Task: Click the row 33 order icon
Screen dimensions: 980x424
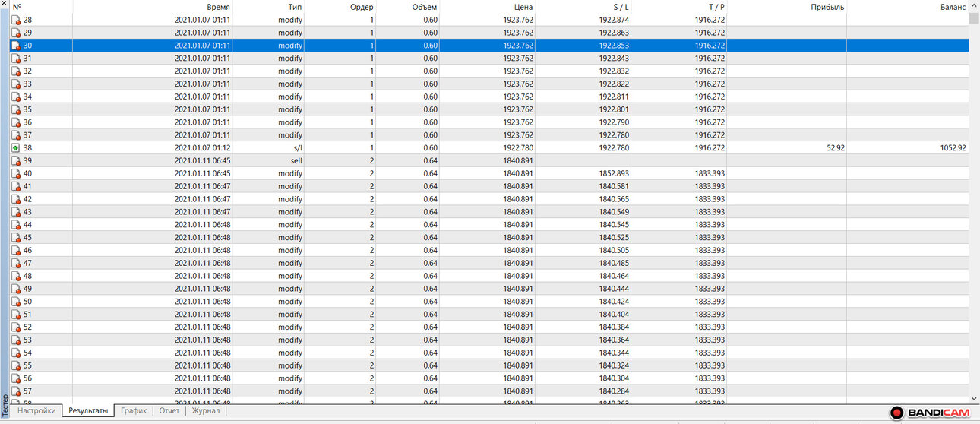Action: [x=16, y=84]
